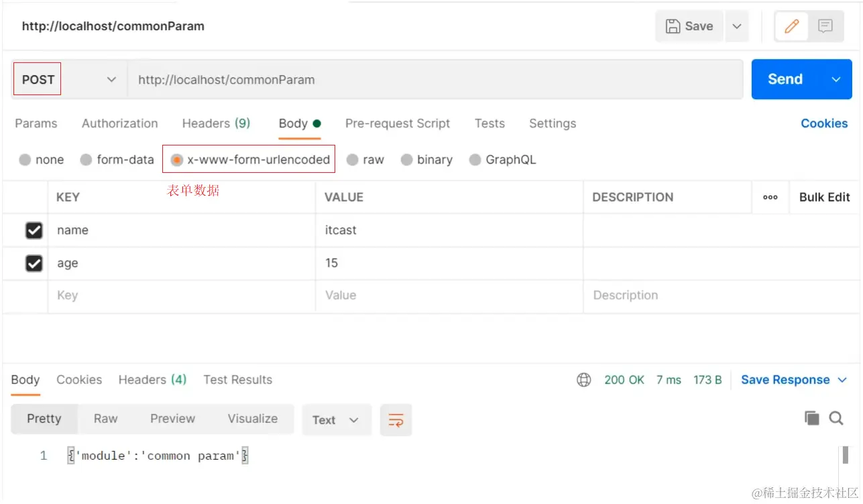Open the Cookies link
Screen dimensions: 863x504
pos(824,123)
